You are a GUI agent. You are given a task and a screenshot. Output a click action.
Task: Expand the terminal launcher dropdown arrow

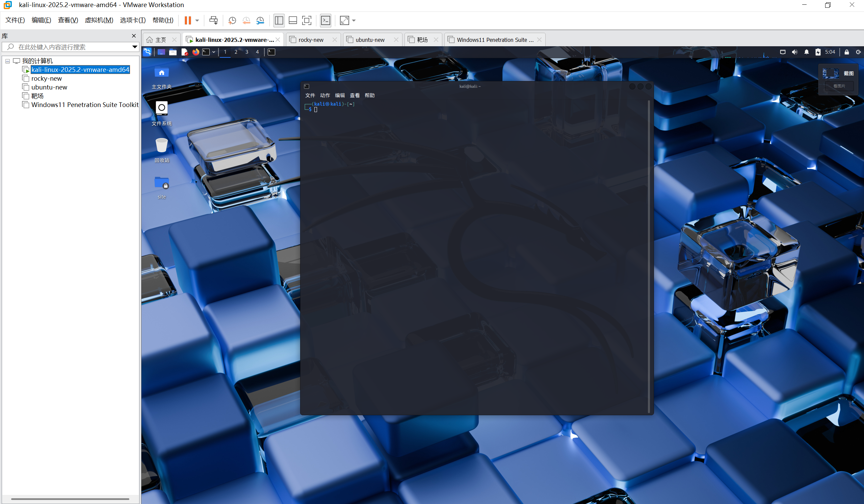point(214,52)
